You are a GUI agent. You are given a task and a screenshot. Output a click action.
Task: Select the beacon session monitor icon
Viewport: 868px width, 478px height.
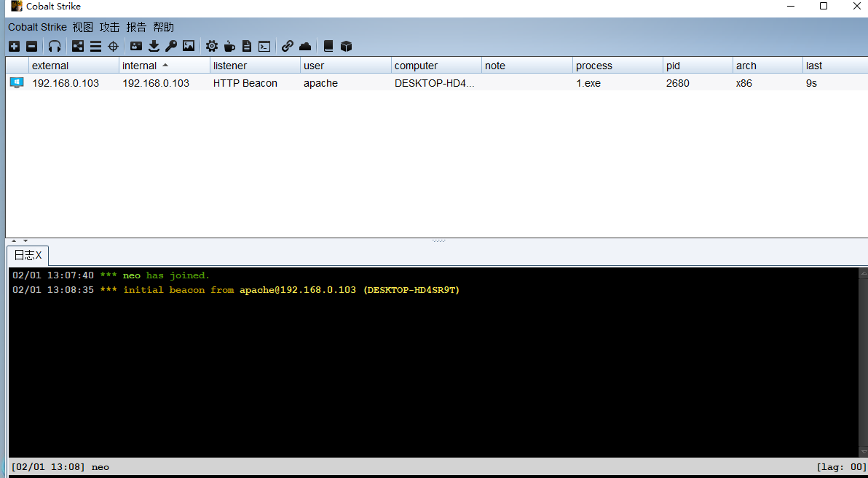pyautogui.click(x=17, y=83)
